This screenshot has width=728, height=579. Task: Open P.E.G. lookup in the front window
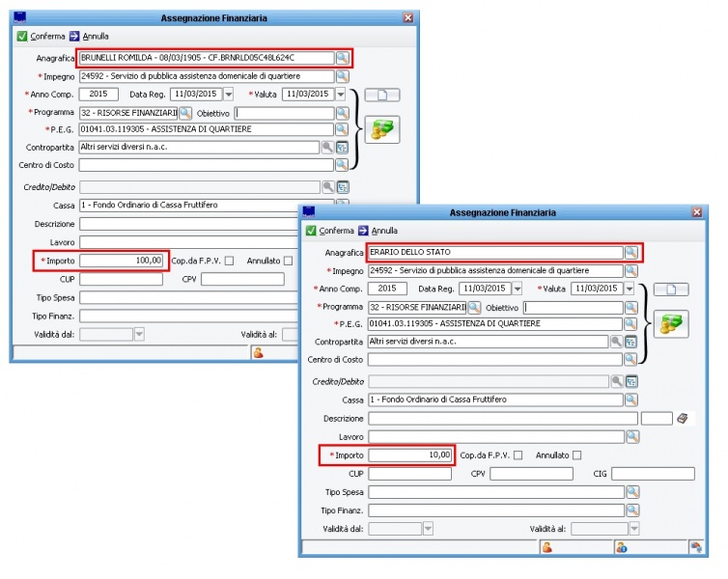click(x=630, y=324)
